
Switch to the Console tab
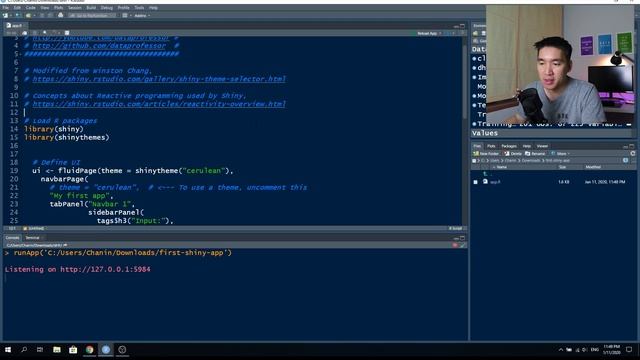[12, 238]
